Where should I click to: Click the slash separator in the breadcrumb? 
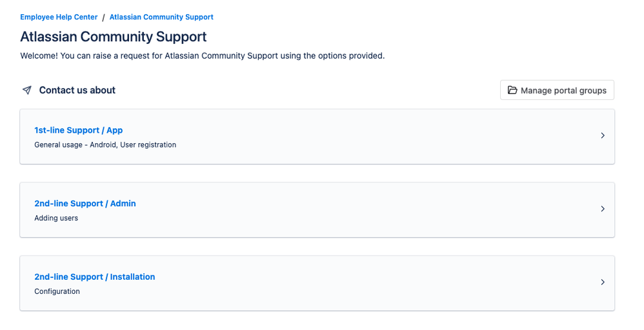[x=104, y=17]
